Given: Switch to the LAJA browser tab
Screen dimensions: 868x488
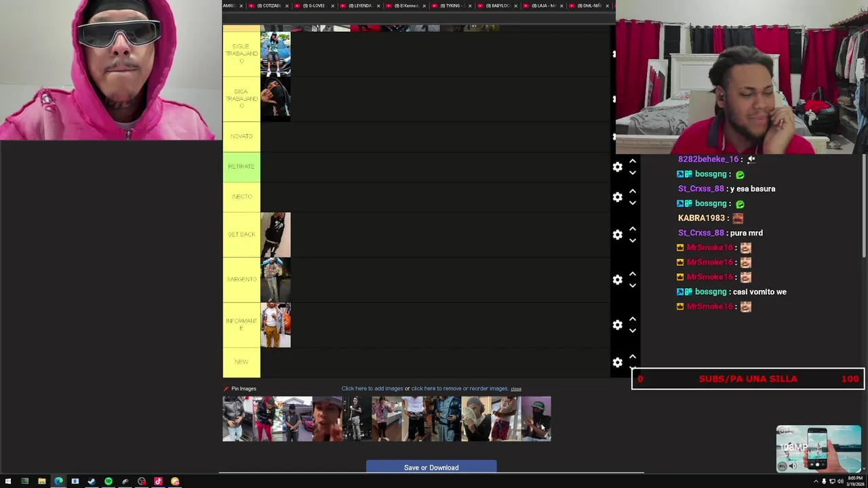Looking at the screenshot, I should (542, 5).
